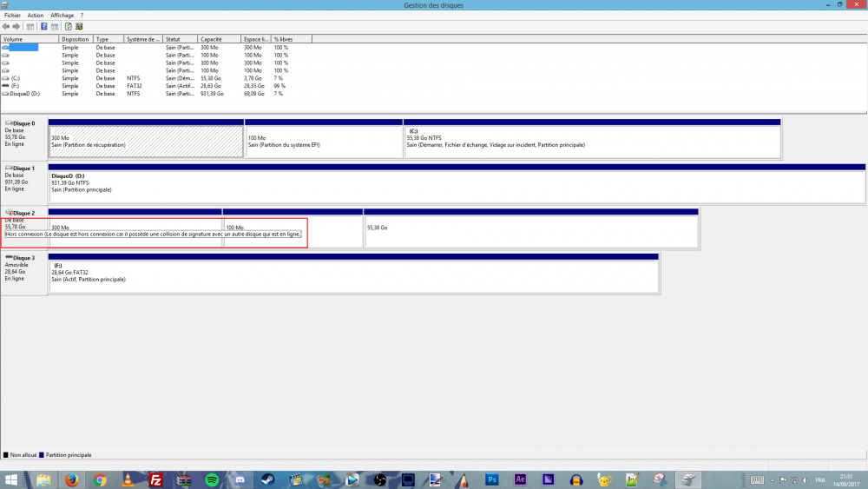Open the Action menu
Image resolution: width=868 pixels, height=489 pixels.
pyautogui.click(x=36, y=16)
